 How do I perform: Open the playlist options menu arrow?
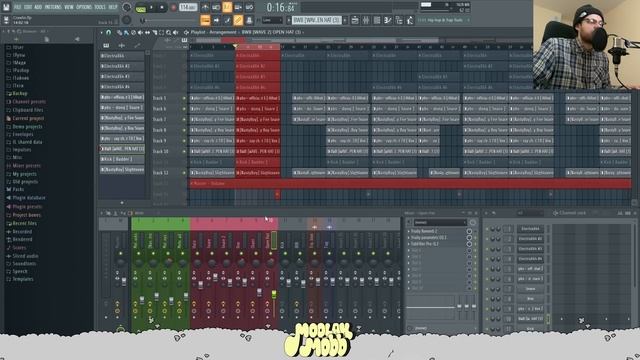(x=102, y=32)
